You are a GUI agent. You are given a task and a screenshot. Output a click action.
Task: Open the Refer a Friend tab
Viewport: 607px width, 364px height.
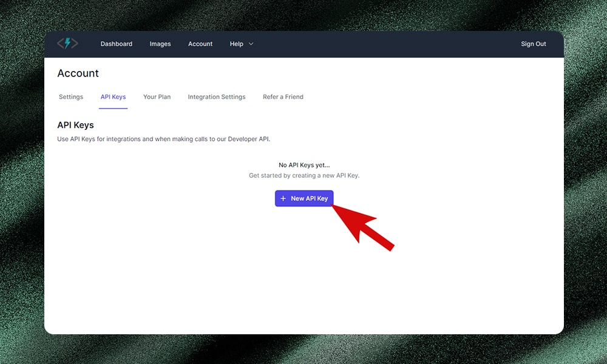283,96
